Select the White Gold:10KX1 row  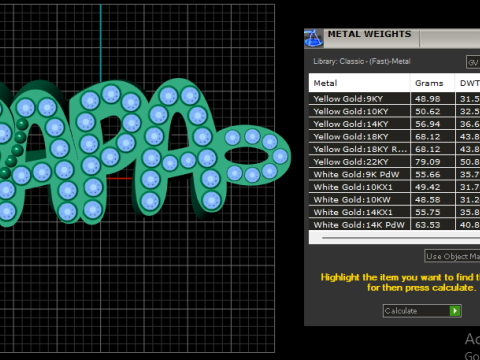(394, 187)
